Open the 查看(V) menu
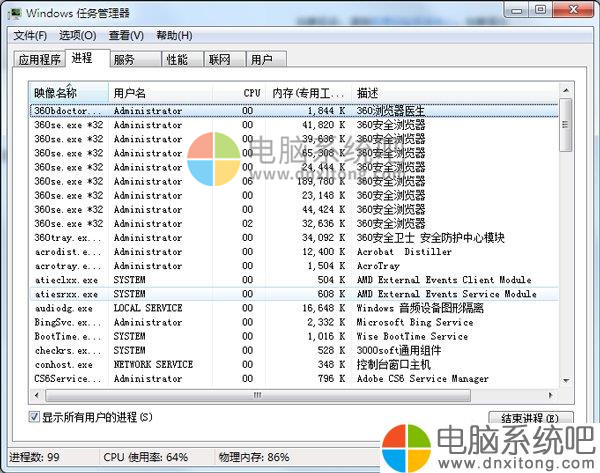The height and width of the screenshot is (473, 600). tap(126, 36)
